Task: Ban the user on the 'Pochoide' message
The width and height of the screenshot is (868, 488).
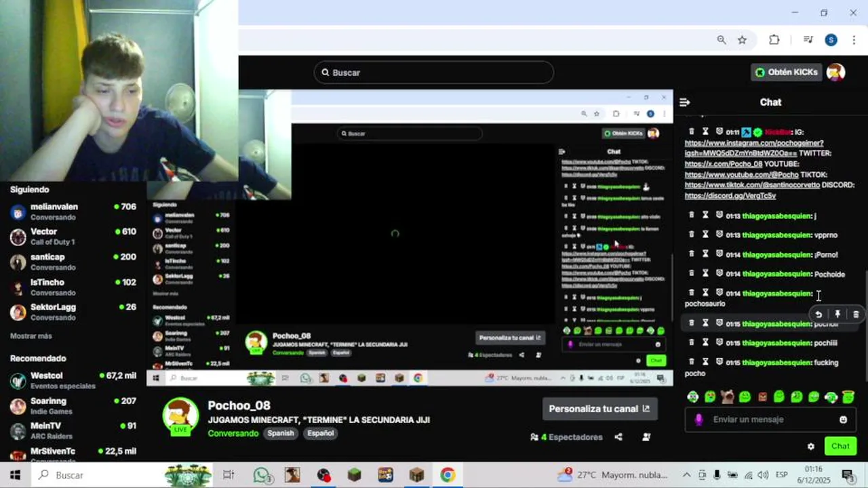Action: pos(719,274)
